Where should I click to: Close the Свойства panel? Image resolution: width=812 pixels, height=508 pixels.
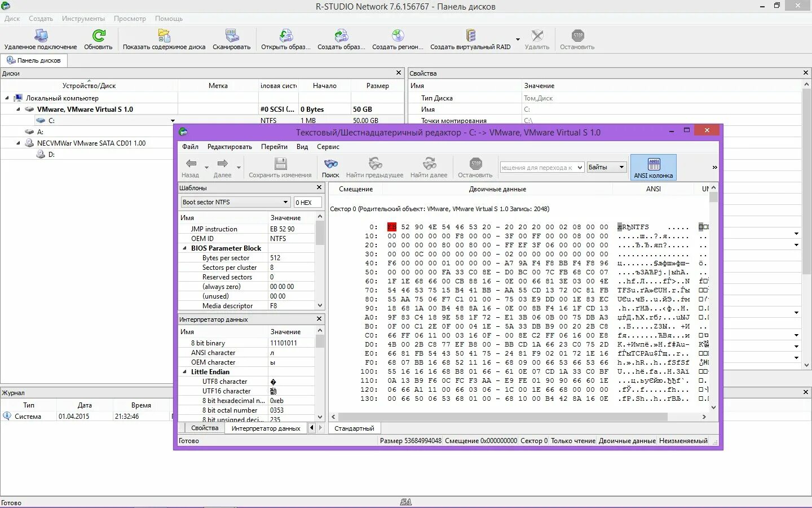(806, 73)
